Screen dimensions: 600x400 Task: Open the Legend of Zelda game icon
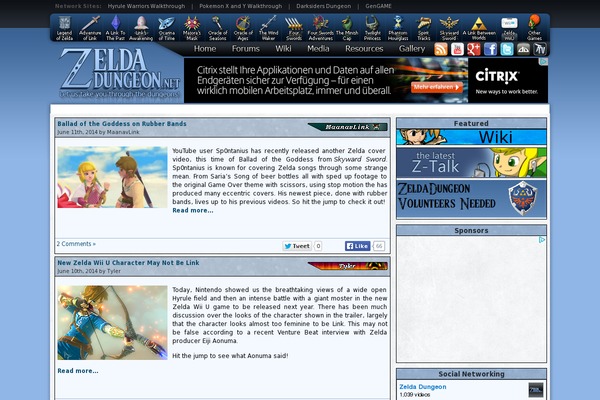point(64,28)
